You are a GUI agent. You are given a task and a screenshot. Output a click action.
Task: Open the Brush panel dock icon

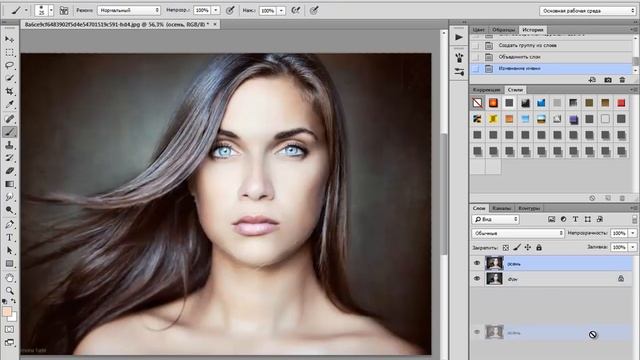[459, 57]
